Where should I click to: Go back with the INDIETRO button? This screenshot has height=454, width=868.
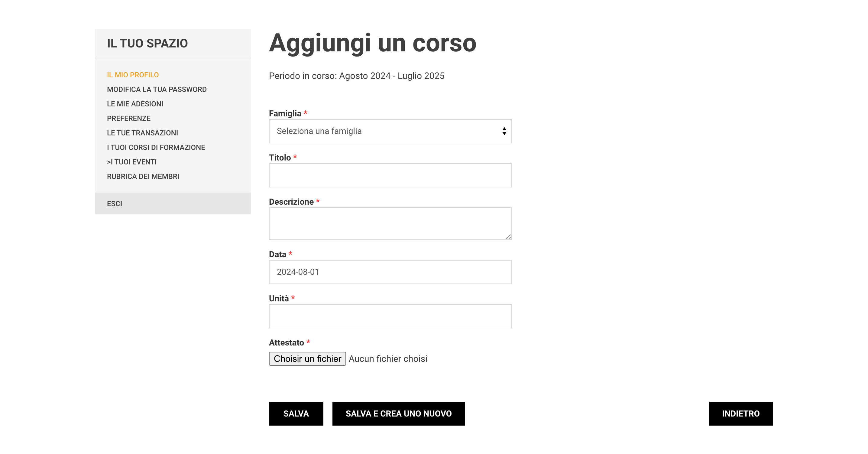coord(740,413)
